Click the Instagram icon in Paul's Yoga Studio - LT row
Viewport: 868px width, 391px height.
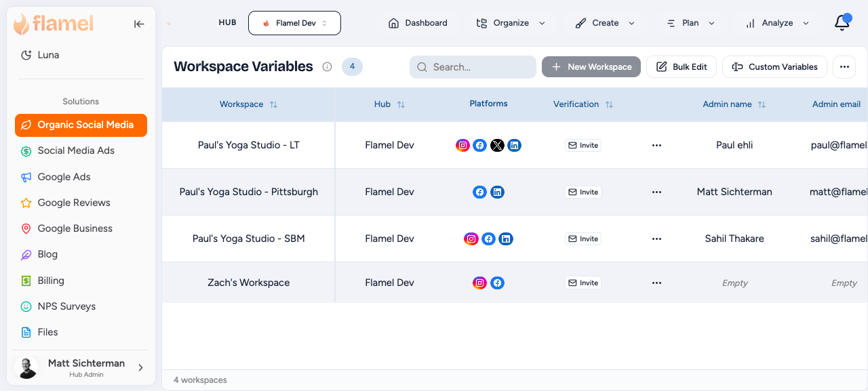click(x=462, y=145)
